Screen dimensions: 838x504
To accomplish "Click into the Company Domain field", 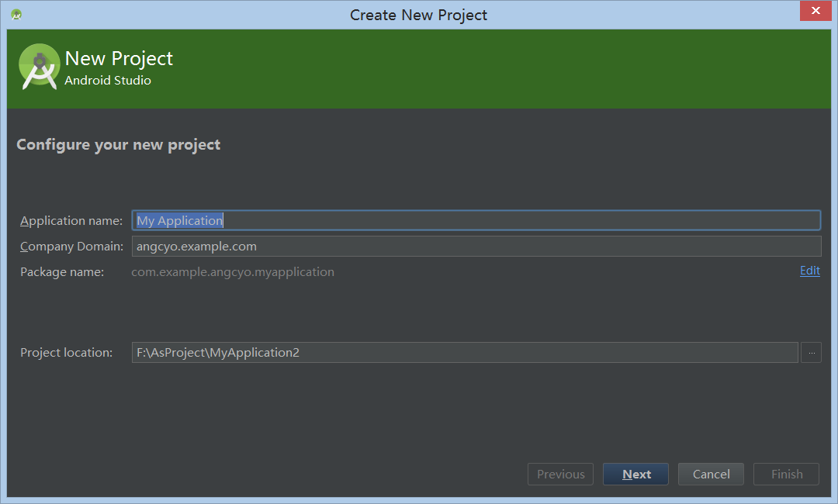I will (x=476, y=246).
